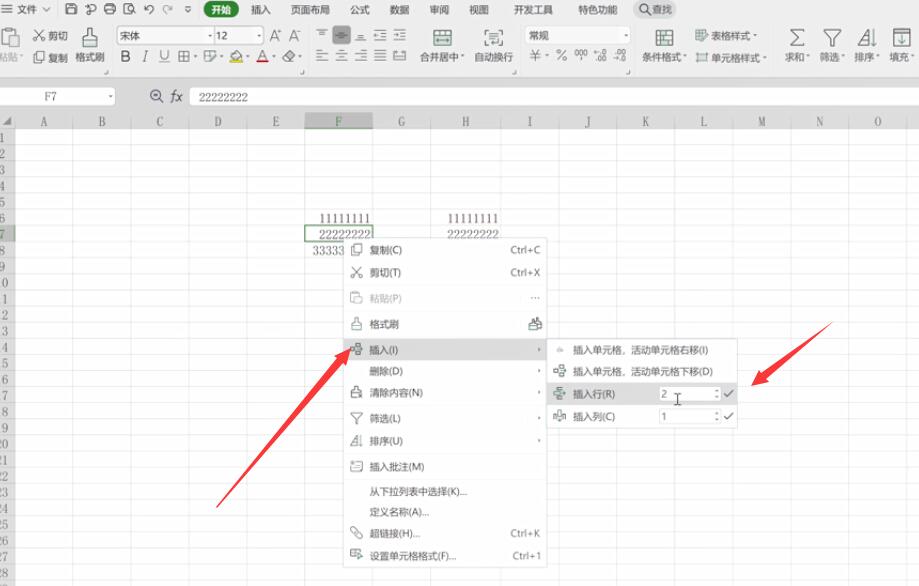
Task: Click the zoom magnifier beside formula bar
Action: tap(156, 96)
